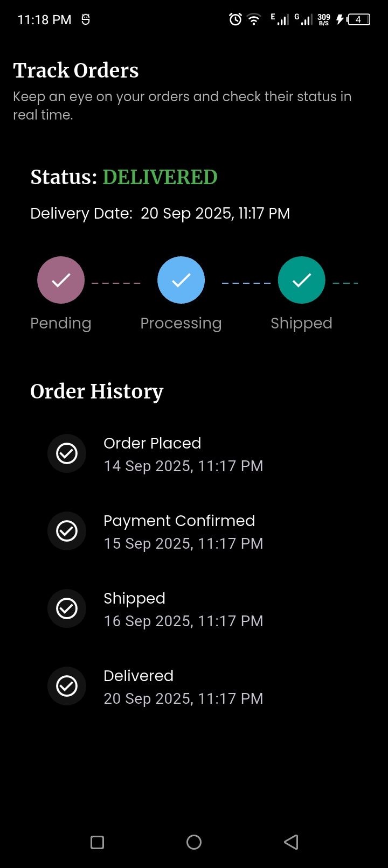Click the Order Placed check icon
The height and width of the screenshot is (868, 388).
pyautogui.click(x=67, y=453)
